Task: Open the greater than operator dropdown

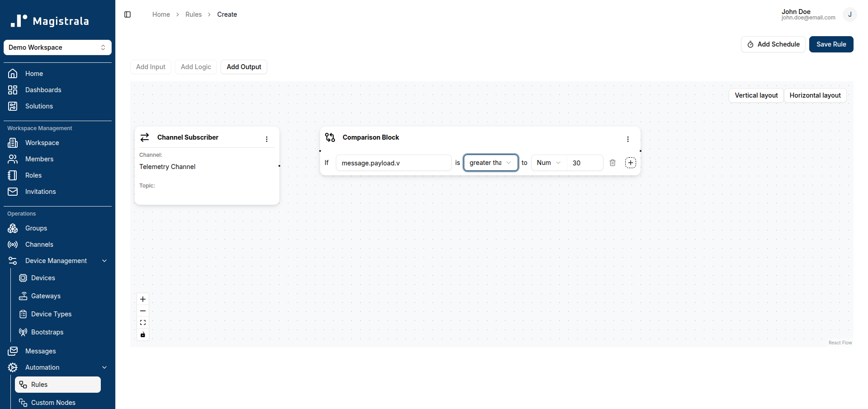Action: [x=491, y=163]
